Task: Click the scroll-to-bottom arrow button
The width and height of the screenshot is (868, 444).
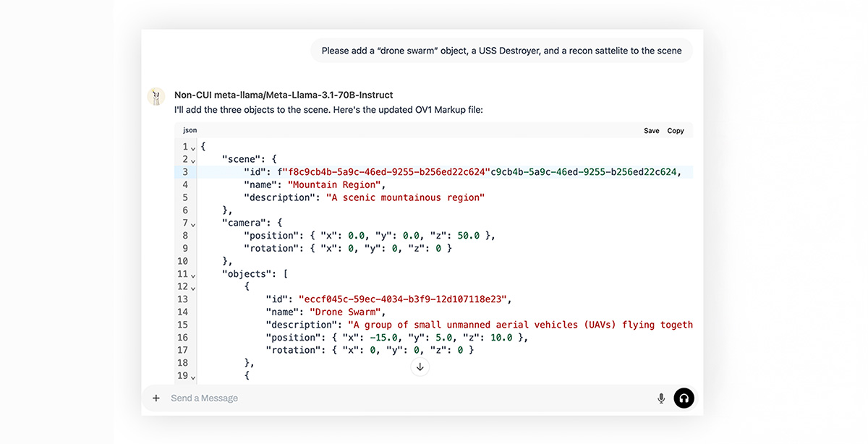Action: [420, 367]
